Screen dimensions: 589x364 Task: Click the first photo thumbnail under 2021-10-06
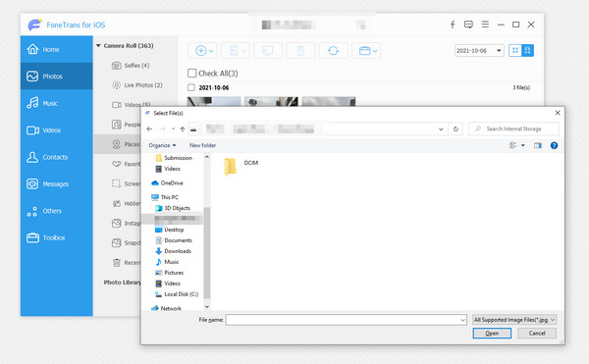coord(214,101)
